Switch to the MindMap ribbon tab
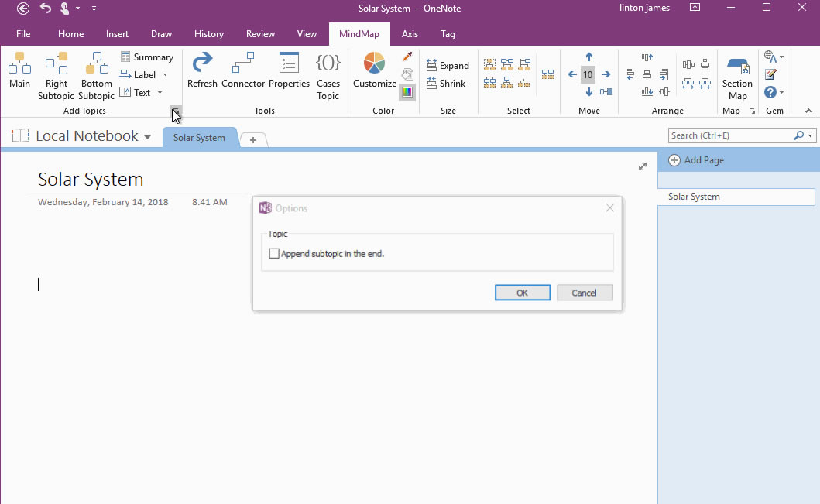The image size is (820, 504). [x=359, y=33]
